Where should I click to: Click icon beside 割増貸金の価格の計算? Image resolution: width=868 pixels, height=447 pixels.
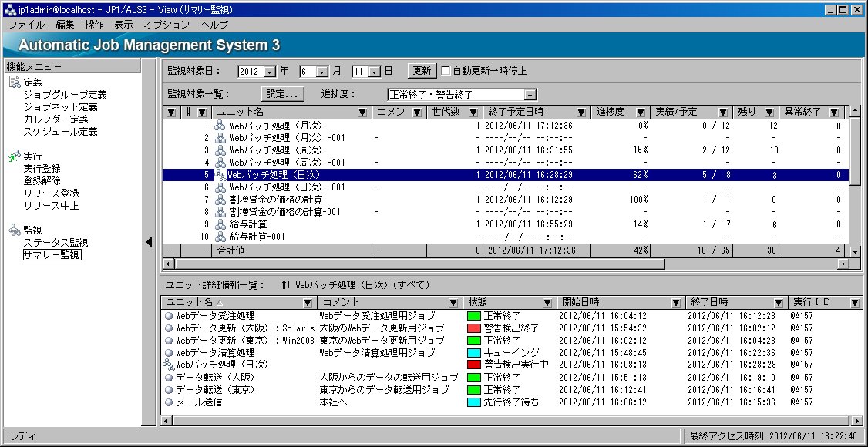coord(220,200)
